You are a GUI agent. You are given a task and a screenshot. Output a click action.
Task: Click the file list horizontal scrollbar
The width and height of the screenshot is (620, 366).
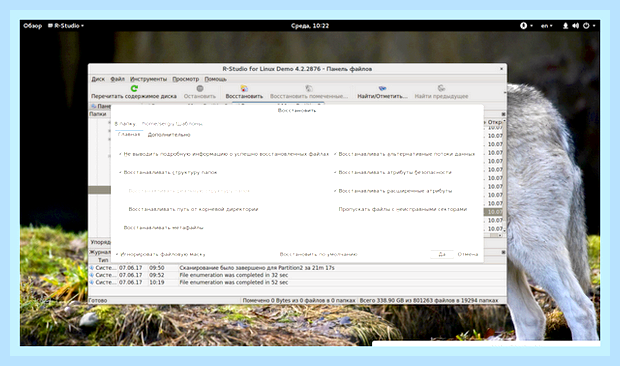coord(493,235)
